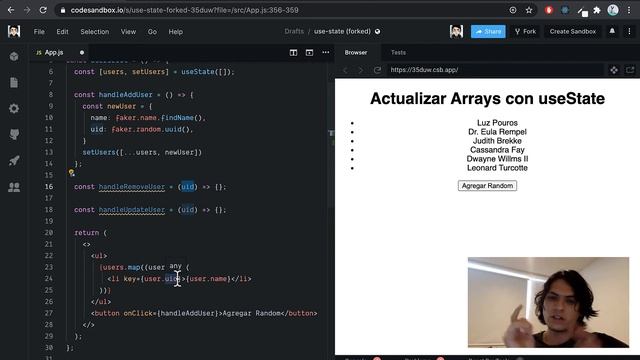
Task: Click the webcam video overlay thumbnail
Action: pyautogui.click(x=548, y=302)
